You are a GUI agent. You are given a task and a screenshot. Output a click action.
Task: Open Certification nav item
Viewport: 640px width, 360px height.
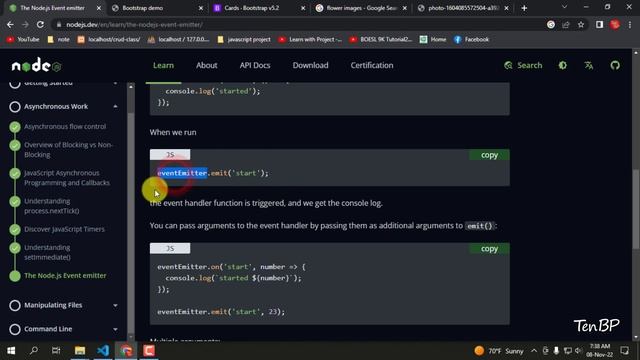coord(372,65)
